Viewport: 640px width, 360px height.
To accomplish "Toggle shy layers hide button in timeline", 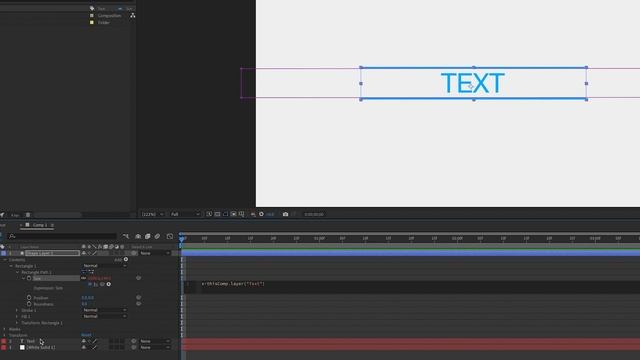I will [x=138, y=236].
